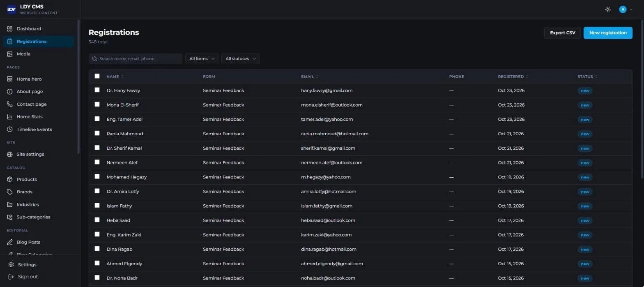Viewport: 644px width, 287px height.
Task: Click the Home hero layout icon
Action: point(10,79)
